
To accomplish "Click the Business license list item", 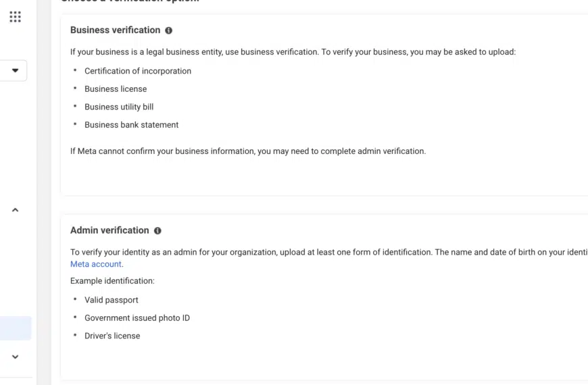I will pos(116,89).
